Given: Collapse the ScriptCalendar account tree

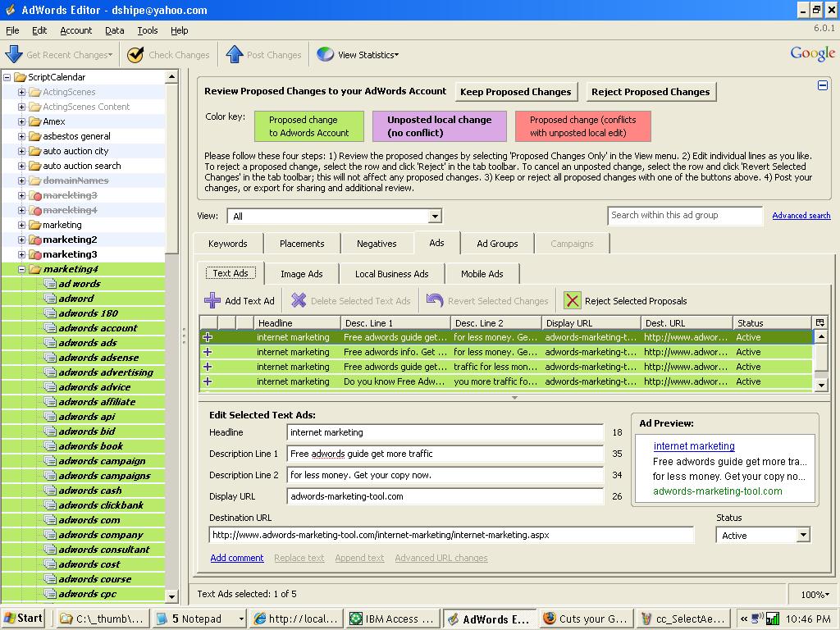Looking at the screenshot, I should point(7,77).
